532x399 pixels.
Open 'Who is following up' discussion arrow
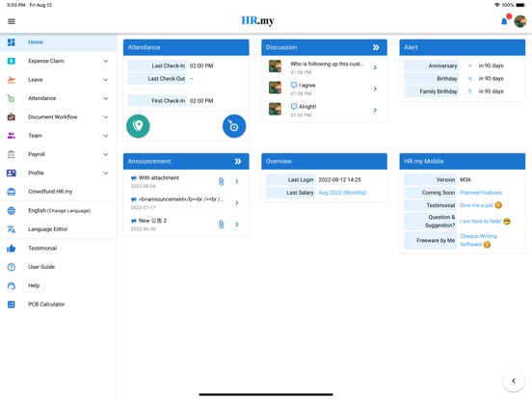[x=375, y=67]
